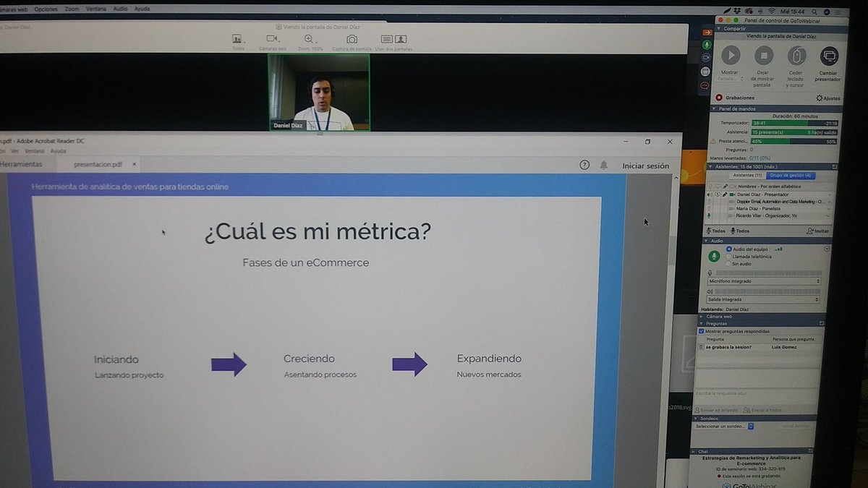
Task: Expand the Cámara web section
Action: 701,316
